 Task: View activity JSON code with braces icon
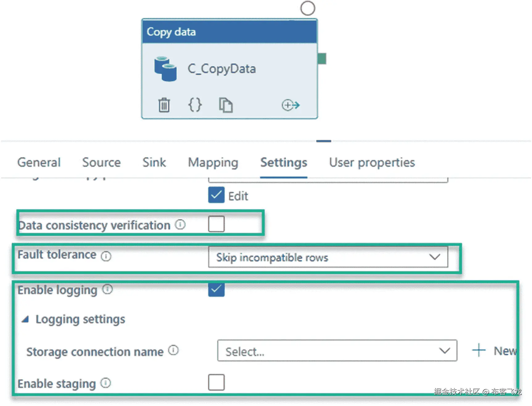click(195, 105)
